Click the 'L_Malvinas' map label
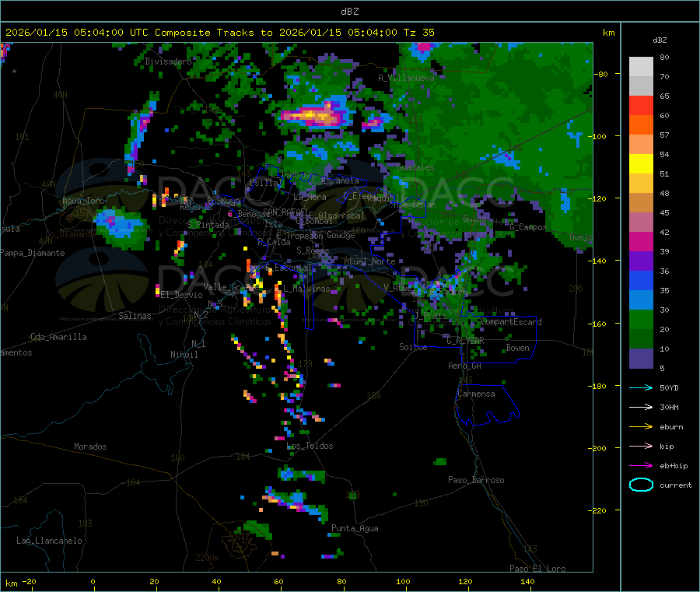 tap(306, 289)
